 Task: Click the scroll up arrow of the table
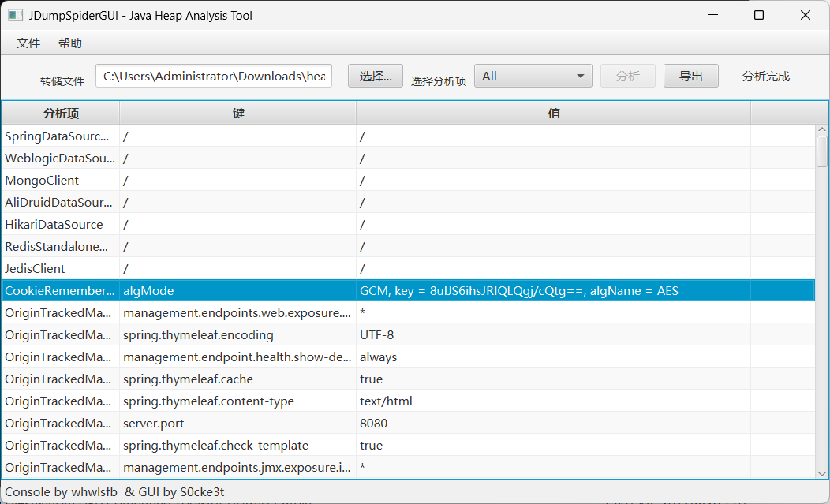tap(822, 130)
